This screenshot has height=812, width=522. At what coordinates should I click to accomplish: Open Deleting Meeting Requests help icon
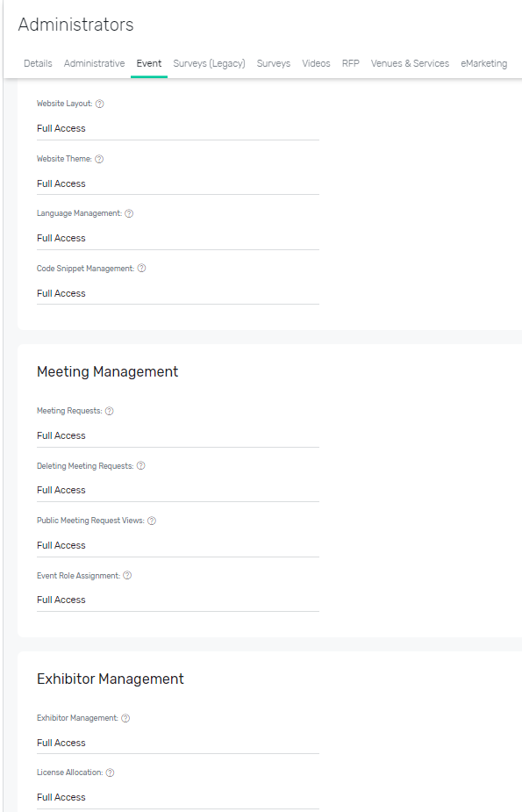140,466
